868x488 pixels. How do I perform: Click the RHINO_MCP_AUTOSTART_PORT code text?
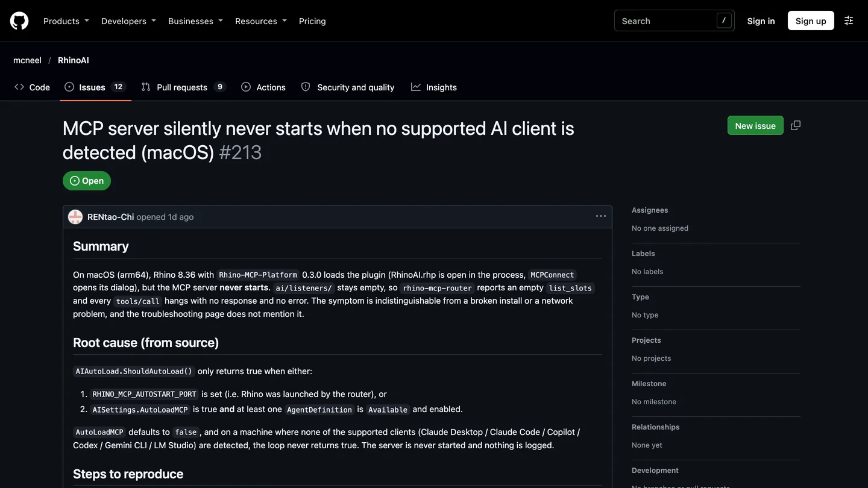145,394
